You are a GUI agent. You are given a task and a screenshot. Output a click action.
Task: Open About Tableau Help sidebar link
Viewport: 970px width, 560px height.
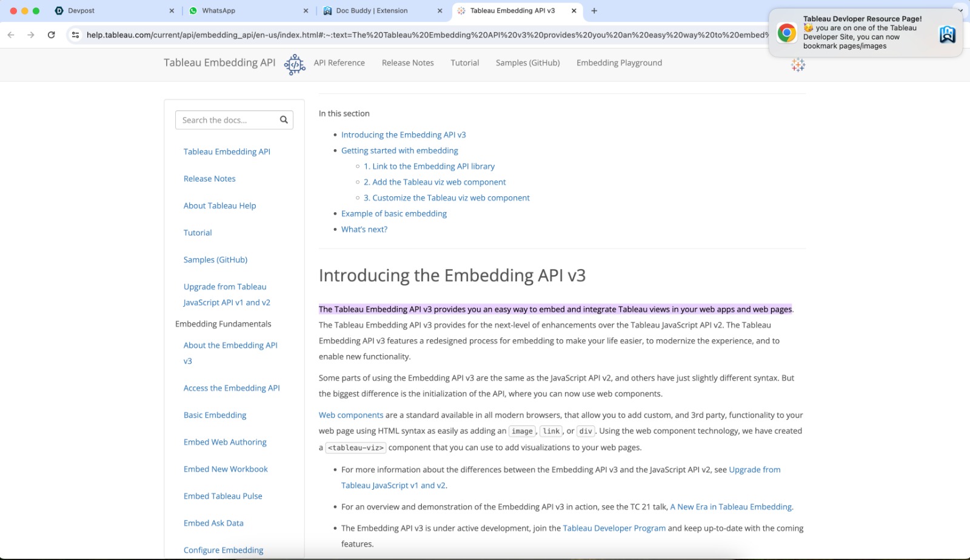point(219,206)
